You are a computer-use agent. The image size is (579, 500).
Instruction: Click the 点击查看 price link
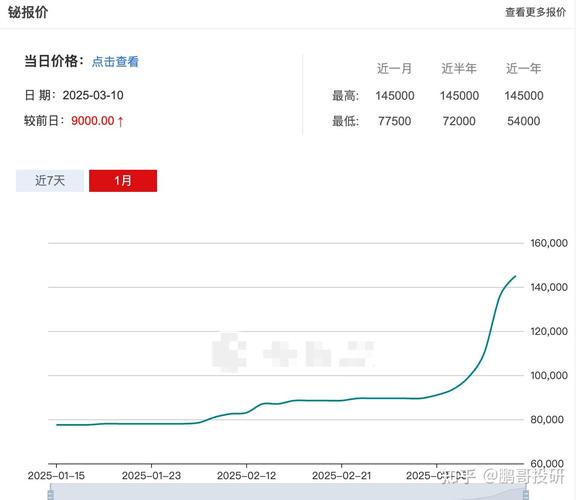click(x=115, y=62)
